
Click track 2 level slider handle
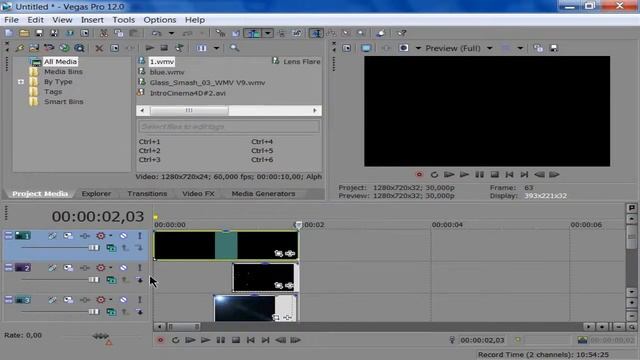coord(94,280)
